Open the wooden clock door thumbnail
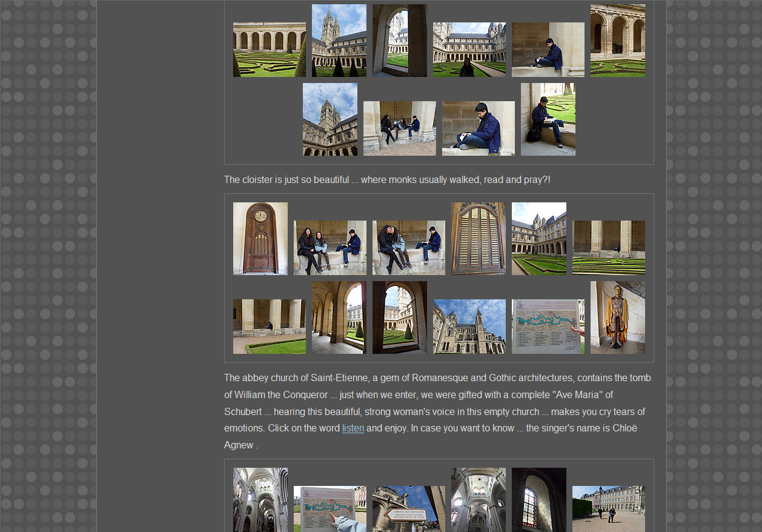Viewport: 762px width, 532px height. point(260,238)
